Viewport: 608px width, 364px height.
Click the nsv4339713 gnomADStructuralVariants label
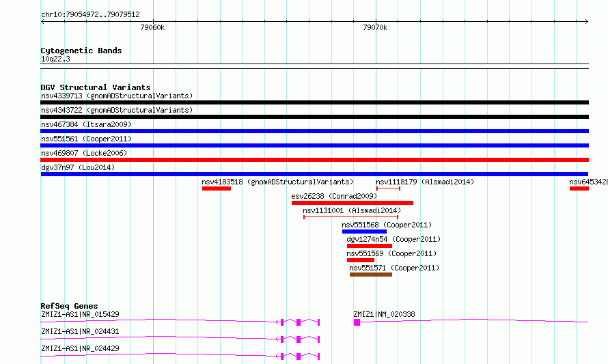pos(117,96)
